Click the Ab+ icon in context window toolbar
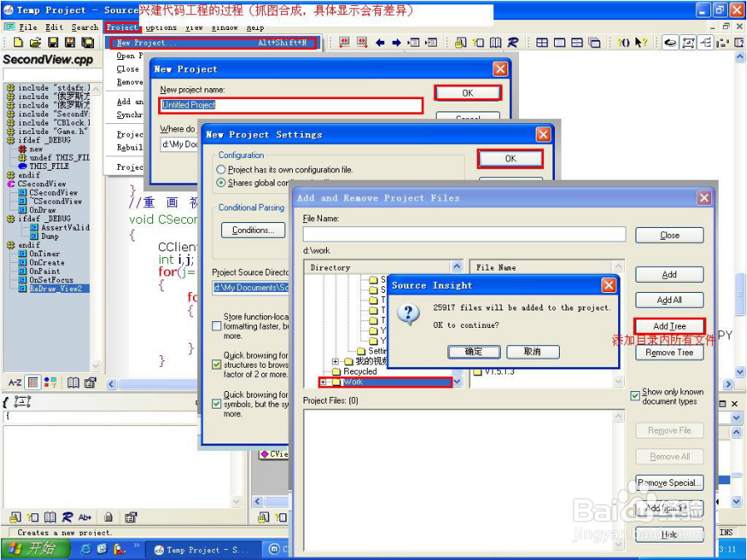This screenshot has height=560, width=747. coord(85,517)
